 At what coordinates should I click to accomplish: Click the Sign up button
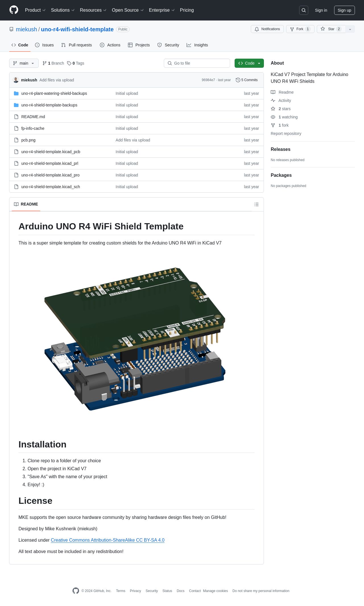coord(344,10)
